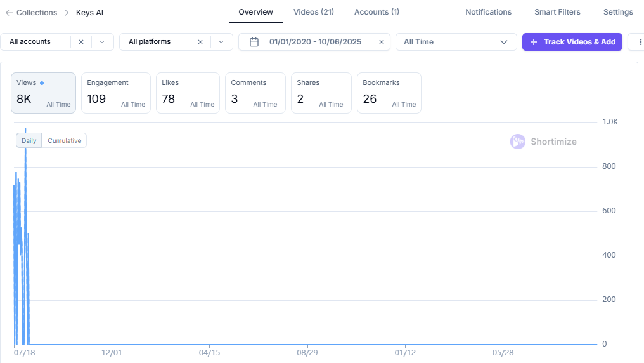Expand the All accounts dropdown chevron
The height and width of the screenshot is (363, 644).
(x=102, y=42)
